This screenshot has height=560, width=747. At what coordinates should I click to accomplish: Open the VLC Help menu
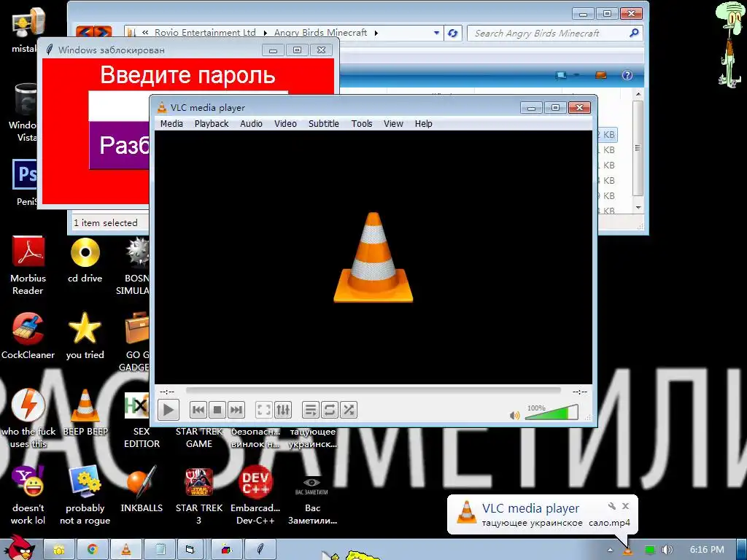[424, 124]
